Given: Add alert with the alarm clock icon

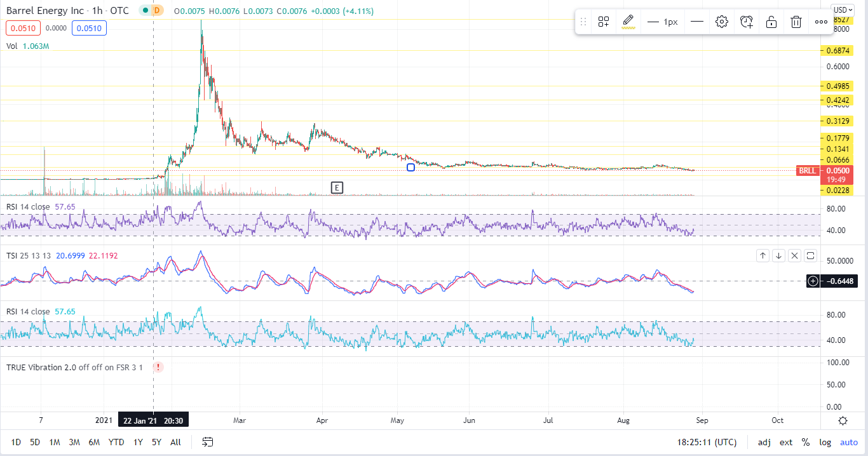Looking at the screenshot, I should click(x=747, y=22).
